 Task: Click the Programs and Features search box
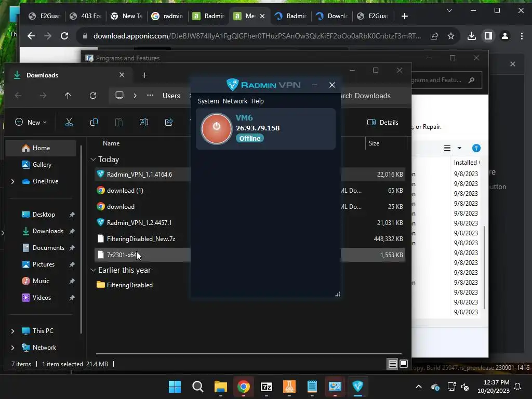pos(446,80)
